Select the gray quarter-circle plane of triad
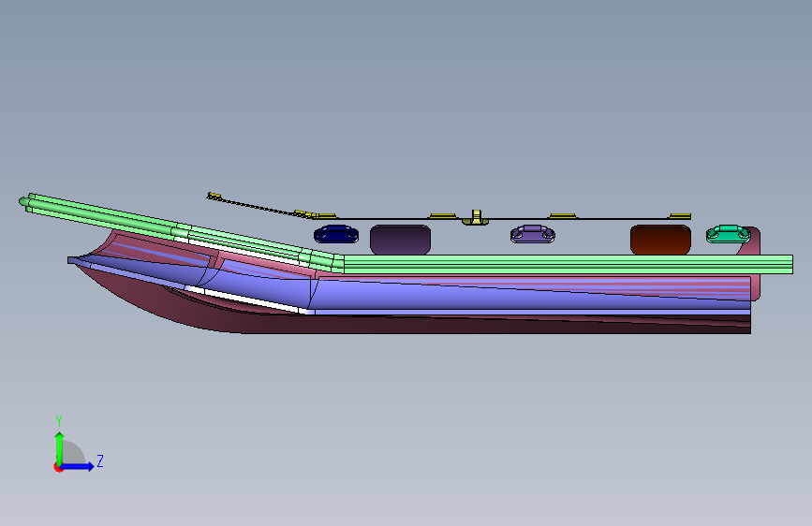Viewport: 812px width, 526px height. coord(74,454)
